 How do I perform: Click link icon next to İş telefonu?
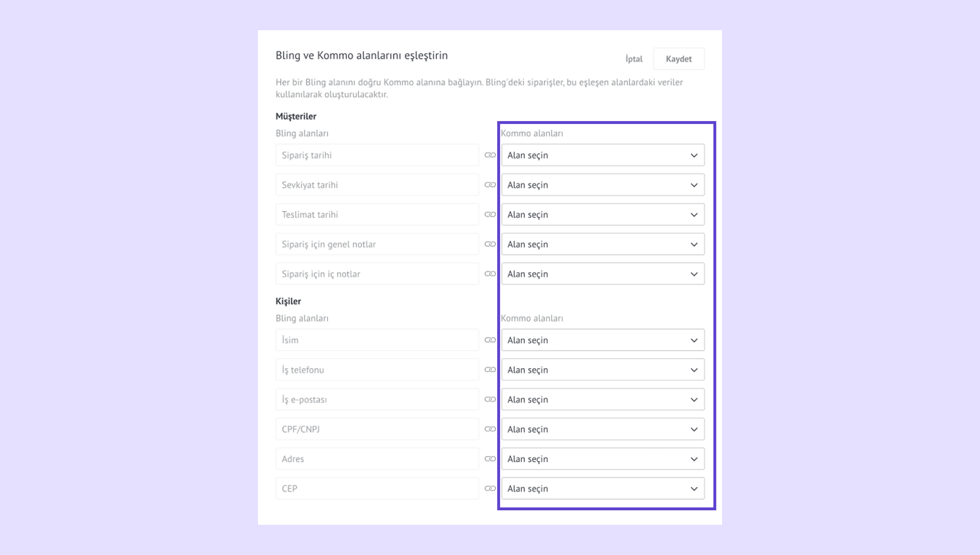pyautogui.click(x=490, y=370)
